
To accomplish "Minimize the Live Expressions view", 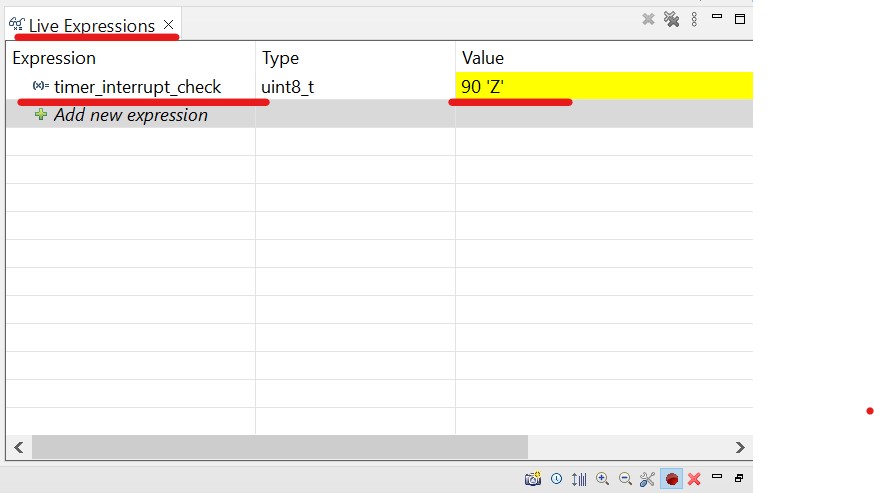I will 717,17.
